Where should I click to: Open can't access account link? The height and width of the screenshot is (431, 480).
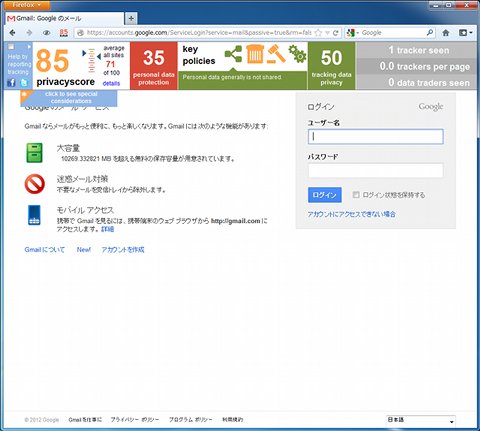tap(351, 214)
